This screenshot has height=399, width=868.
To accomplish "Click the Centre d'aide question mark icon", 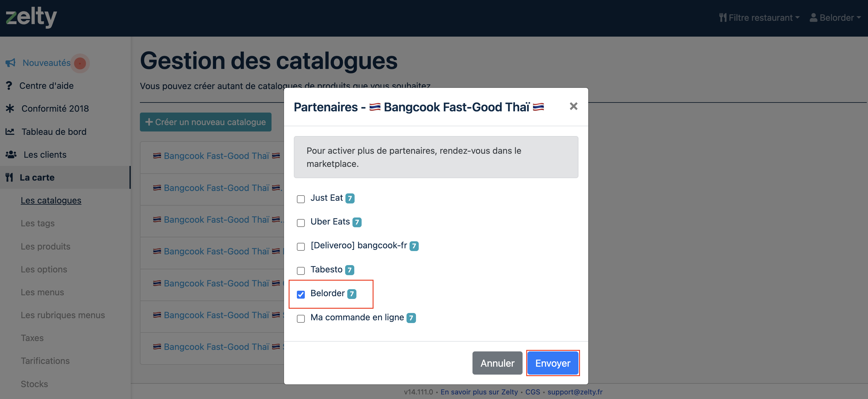I will click(9, 85).
